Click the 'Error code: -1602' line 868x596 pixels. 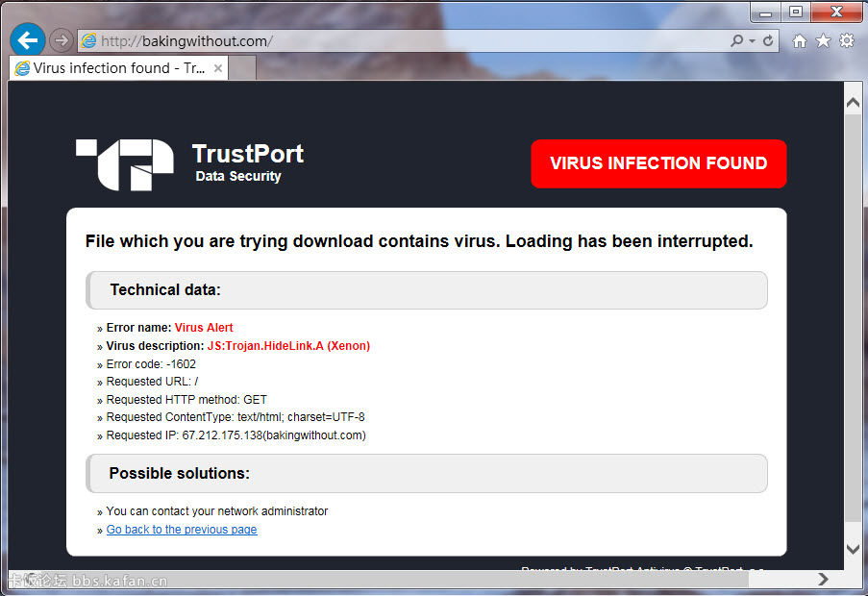[151, 364]
